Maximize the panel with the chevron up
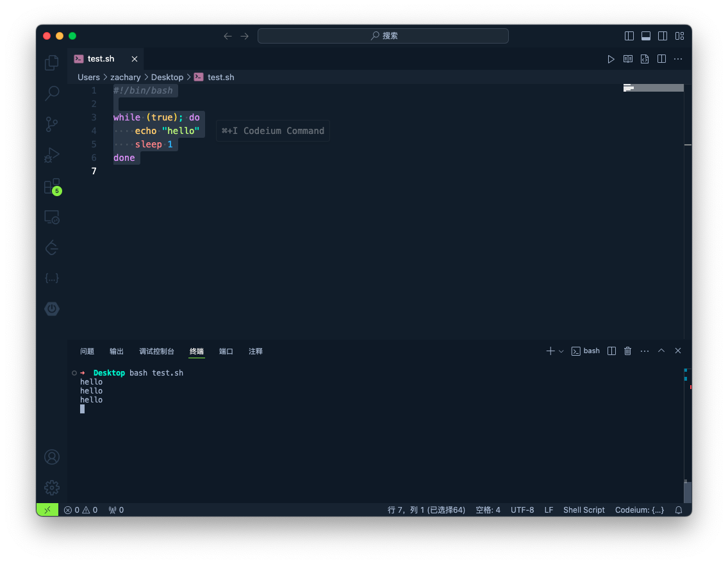Viewport: 728px width, 564px height. point(661,351)
